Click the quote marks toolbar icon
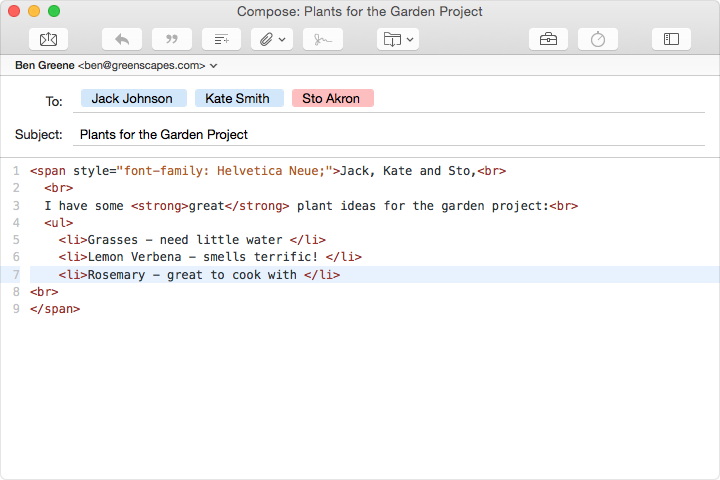The image size is (720, 480). pos(172,39)
